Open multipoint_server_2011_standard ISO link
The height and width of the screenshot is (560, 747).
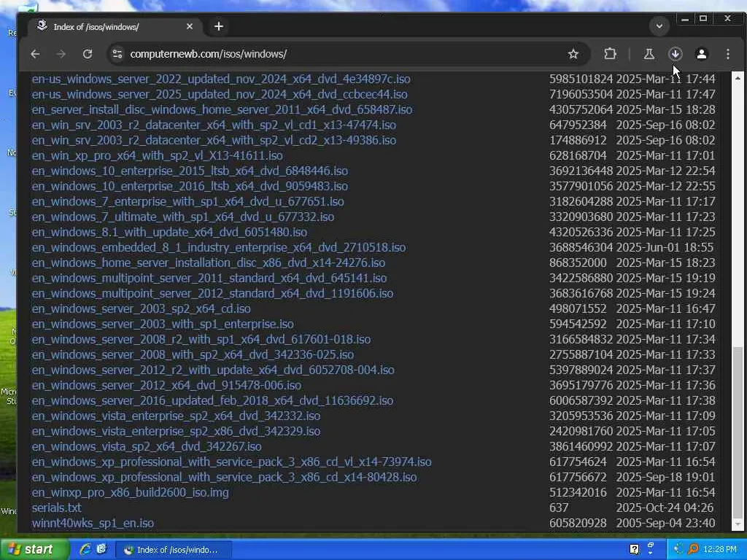[209, 278]
